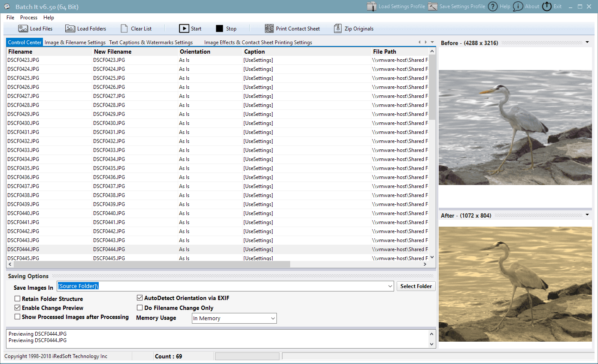Open Print Contact Sheet from the toolbar
The height and width of the screenshot is (364, 598).
pos(269,29)
